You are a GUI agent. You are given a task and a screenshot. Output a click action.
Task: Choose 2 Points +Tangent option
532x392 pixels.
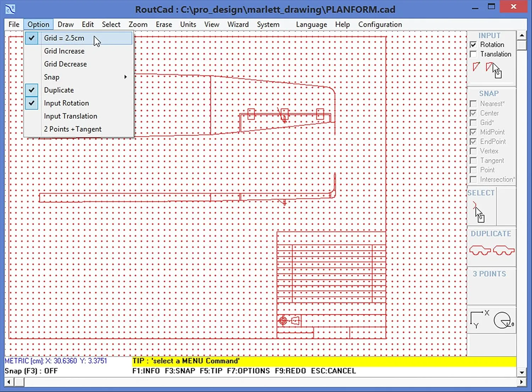click(x=72, y=129)
